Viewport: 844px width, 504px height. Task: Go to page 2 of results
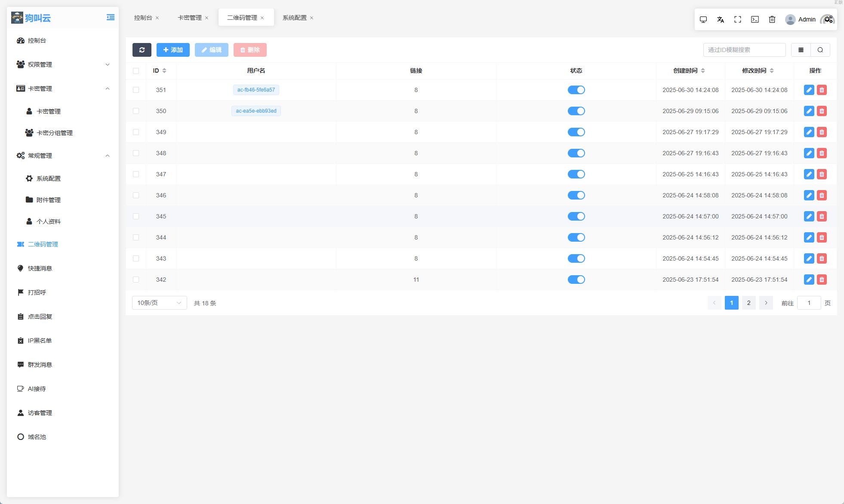pos(749,303)
